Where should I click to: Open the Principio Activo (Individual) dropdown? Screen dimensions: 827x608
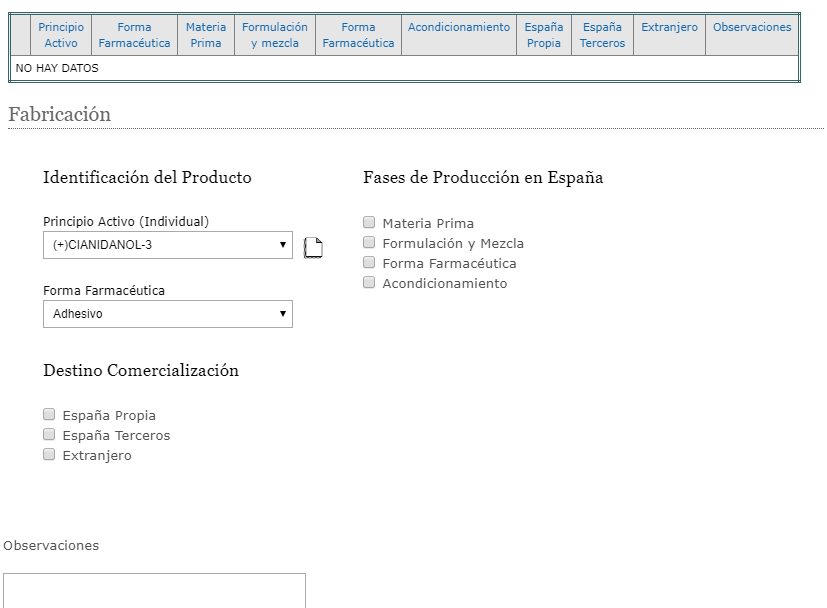coord(168,245)
